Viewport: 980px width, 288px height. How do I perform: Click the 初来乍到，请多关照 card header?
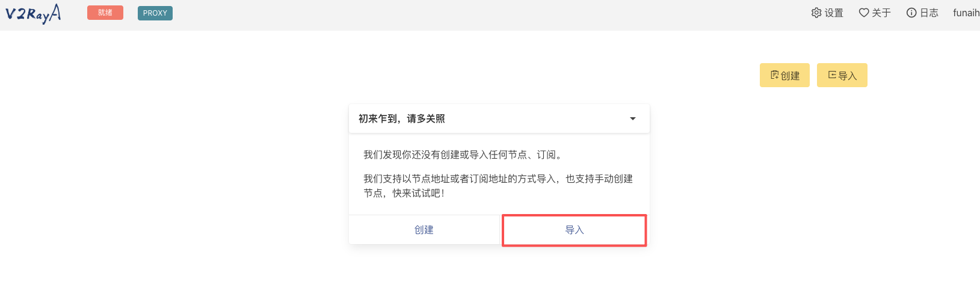[402, 118]
